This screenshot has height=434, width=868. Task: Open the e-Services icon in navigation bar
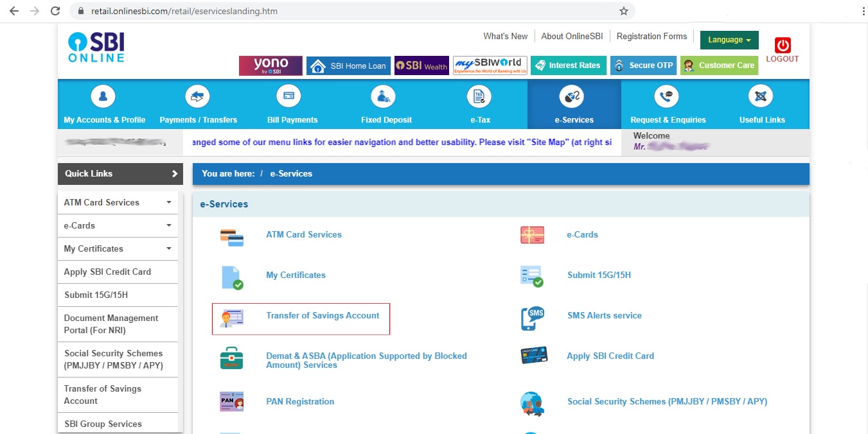[572, 97]
